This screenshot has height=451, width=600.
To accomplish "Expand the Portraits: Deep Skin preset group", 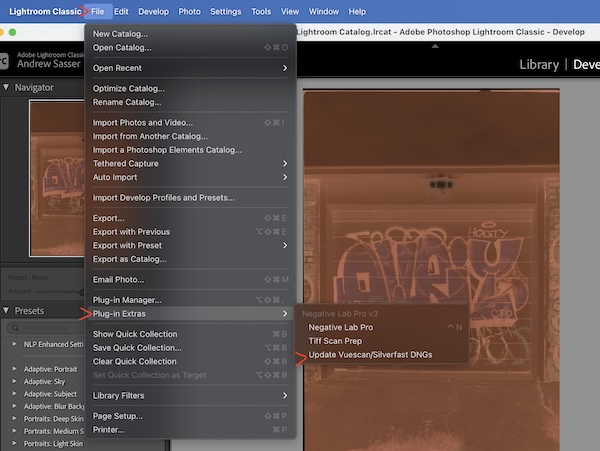I will click(14, 418).
